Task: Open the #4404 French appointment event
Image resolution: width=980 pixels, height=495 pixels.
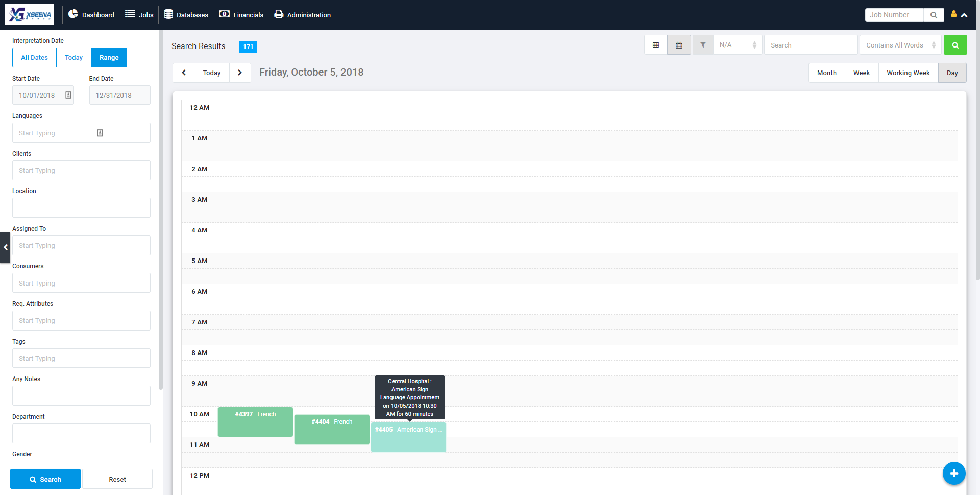Action: [332, 430]
